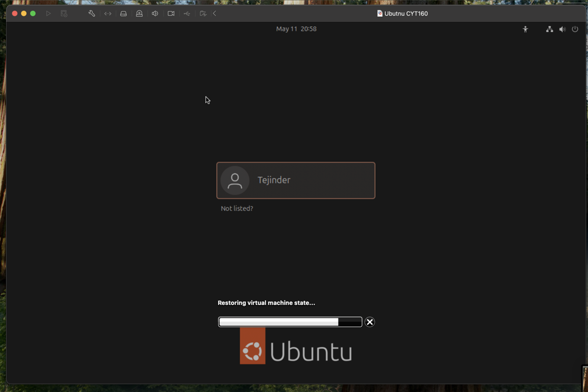This screenshot has width=588, height=392.
Task: Open the drive image options icon
Action: (123, 13)
